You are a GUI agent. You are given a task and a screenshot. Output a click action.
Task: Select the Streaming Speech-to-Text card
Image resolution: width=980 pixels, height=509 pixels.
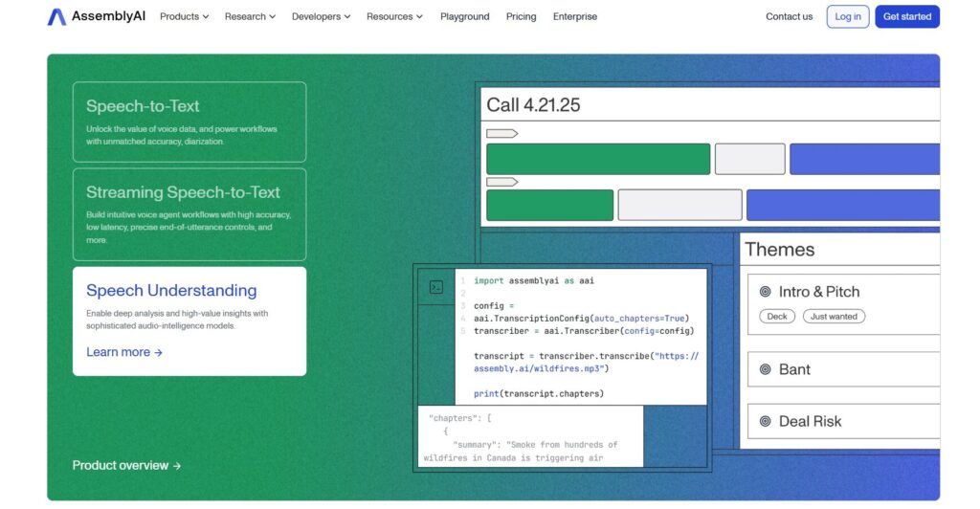click(x=189, y=214)
